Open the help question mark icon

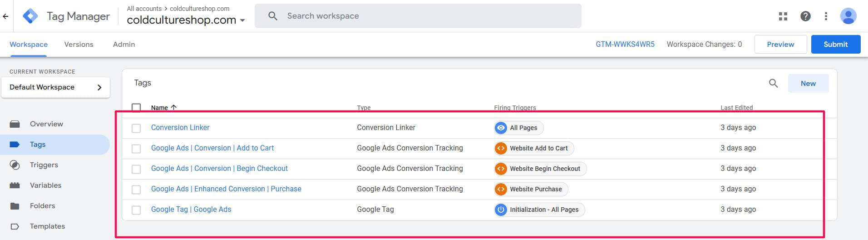805,16
